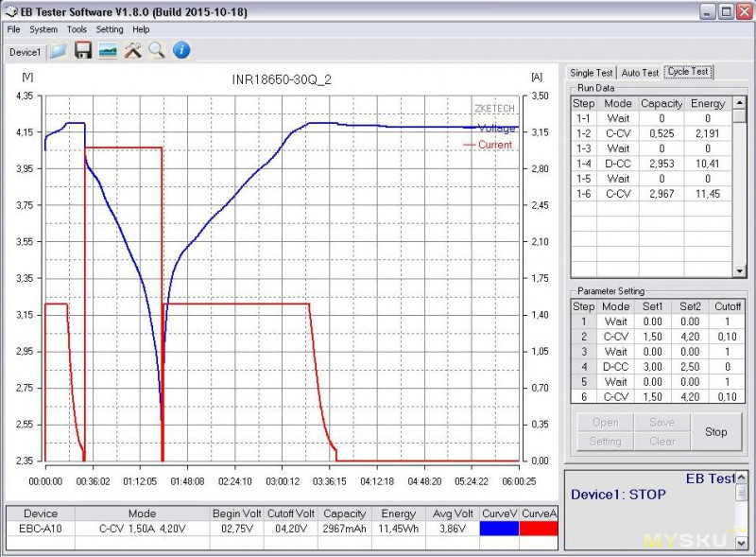This screenshot has height=557, width=756.
Task: Click the Open button
Action: pyautogui.click(x=606, y=423)
